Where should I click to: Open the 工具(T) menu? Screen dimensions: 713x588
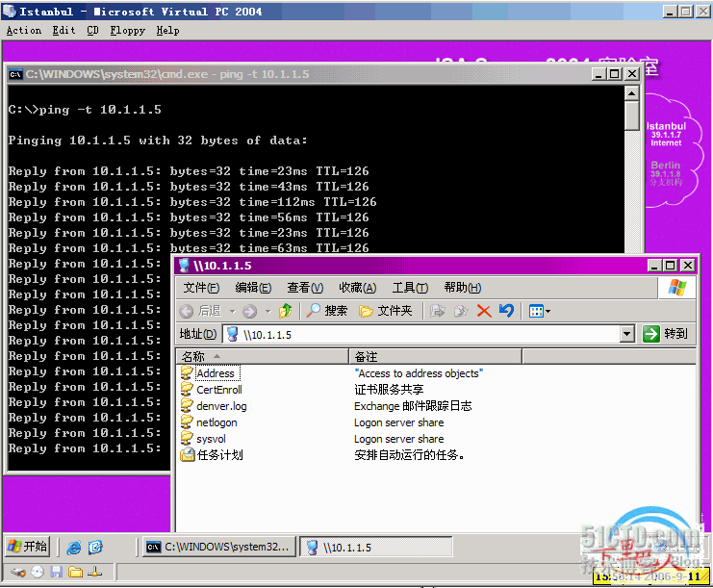[x=410, y=288]
